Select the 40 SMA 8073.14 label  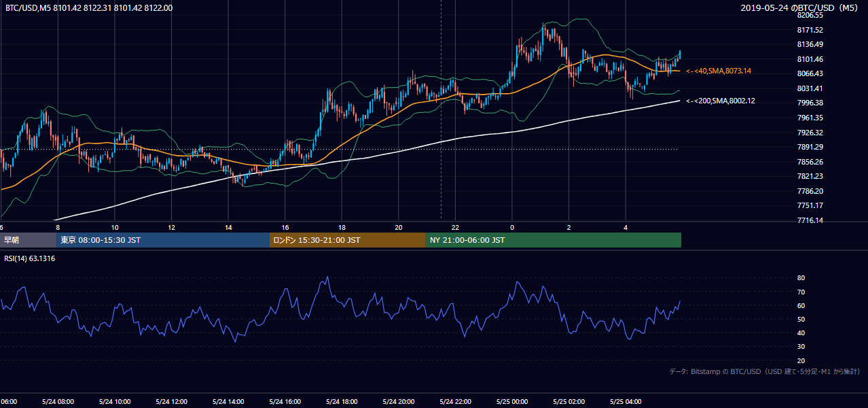[719, 71]
